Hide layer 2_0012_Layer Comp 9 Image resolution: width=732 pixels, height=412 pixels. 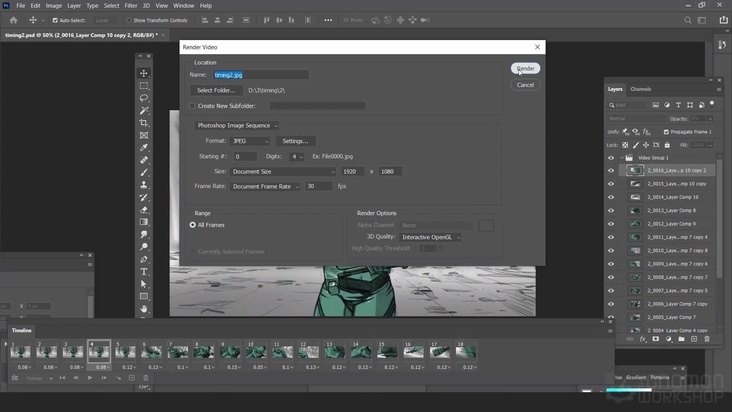pos(611,223)
